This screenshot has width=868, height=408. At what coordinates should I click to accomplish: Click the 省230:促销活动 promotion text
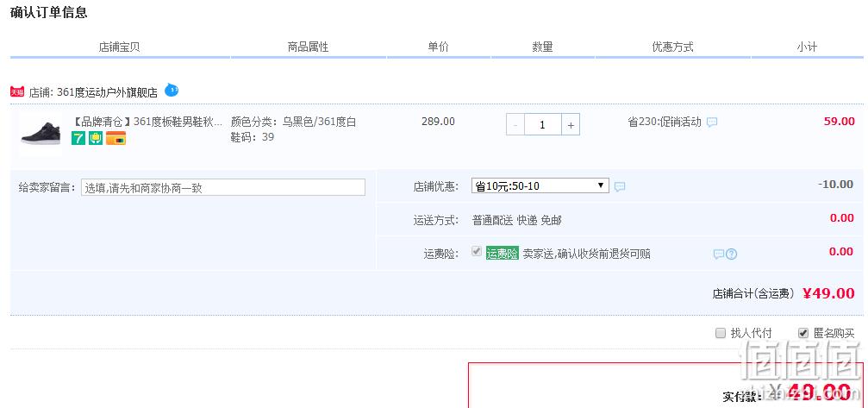665,122
